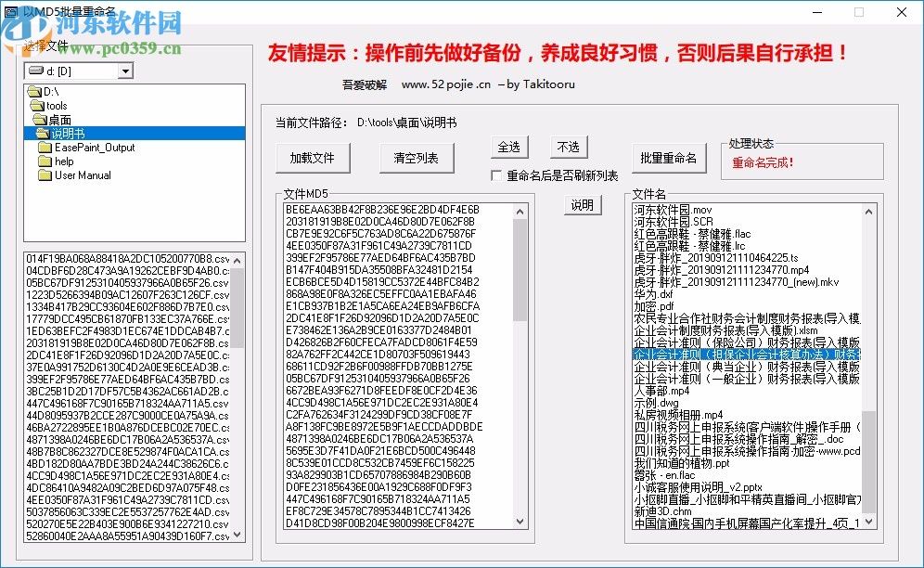Click the User Manual folder icon
This screenshot has width=924, height=568.
coord(45,175)
